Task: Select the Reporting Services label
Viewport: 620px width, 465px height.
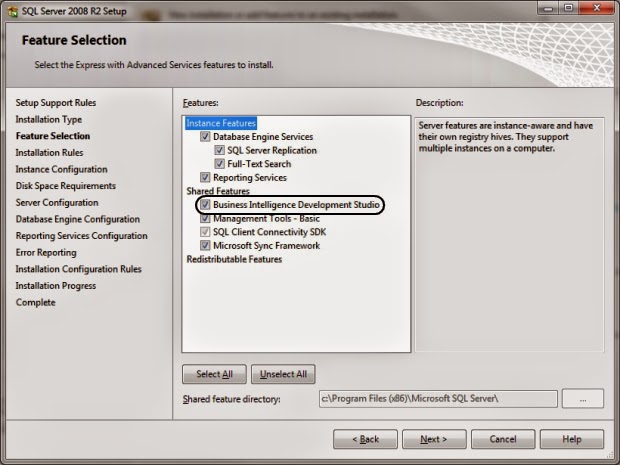Action: pos(250,178)
